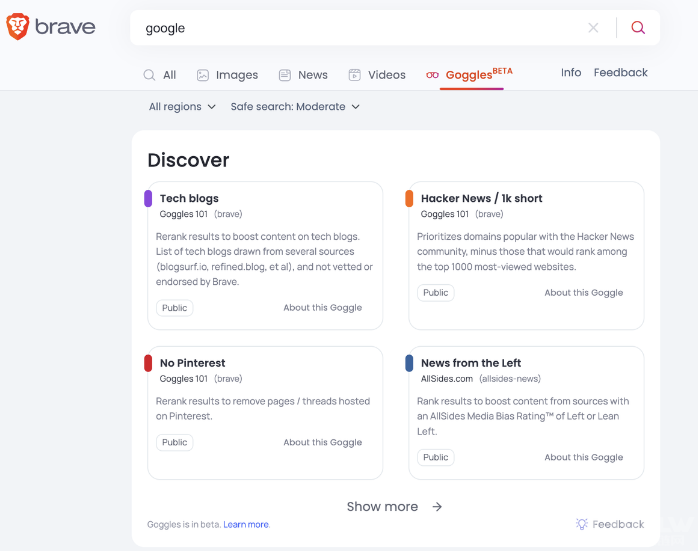Click the arrow icon next to Show more
Image resolution: width=698 pixels, height=551 pixels.
[437, 506]
